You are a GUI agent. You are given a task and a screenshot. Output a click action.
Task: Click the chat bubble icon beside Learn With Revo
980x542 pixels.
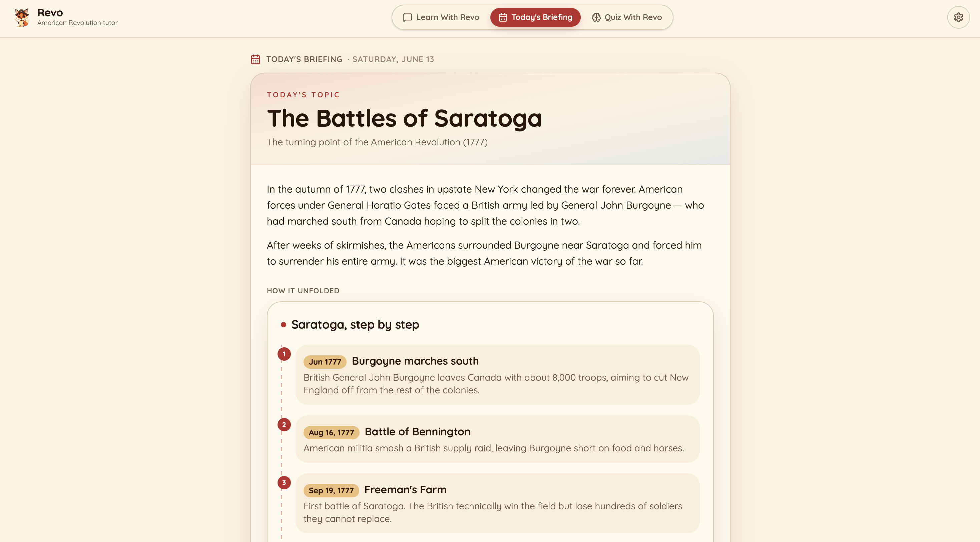click(408, 17)
